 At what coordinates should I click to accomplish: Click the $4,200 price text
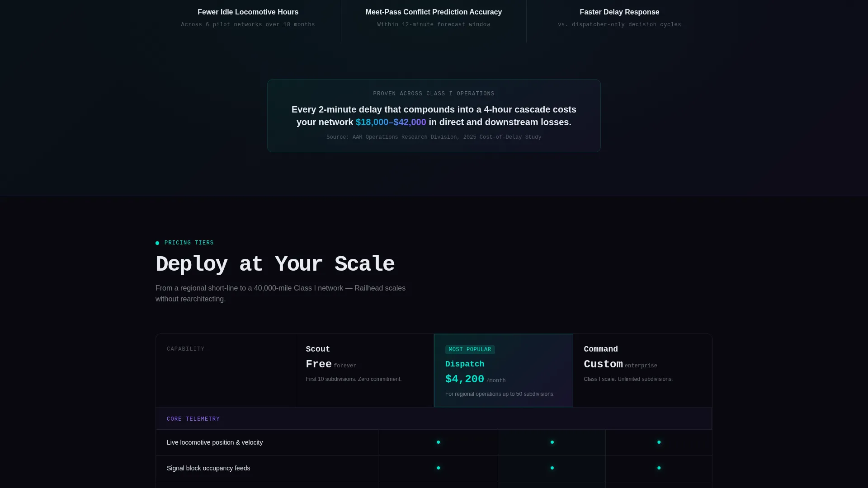click(464, 379)
